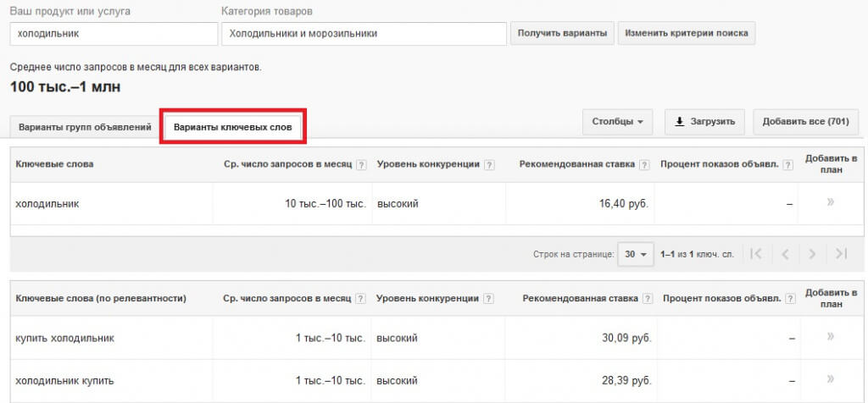Add 'купить холодильник' to plan arrow

(x=830, y=337)
